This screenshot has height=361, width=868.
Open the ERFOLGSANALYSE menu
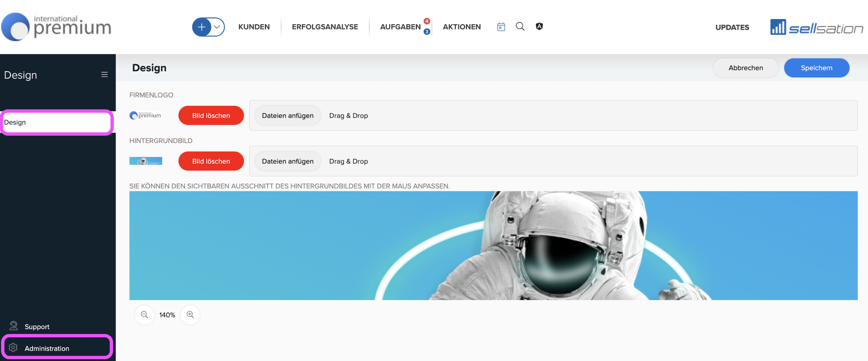[325, 27]
